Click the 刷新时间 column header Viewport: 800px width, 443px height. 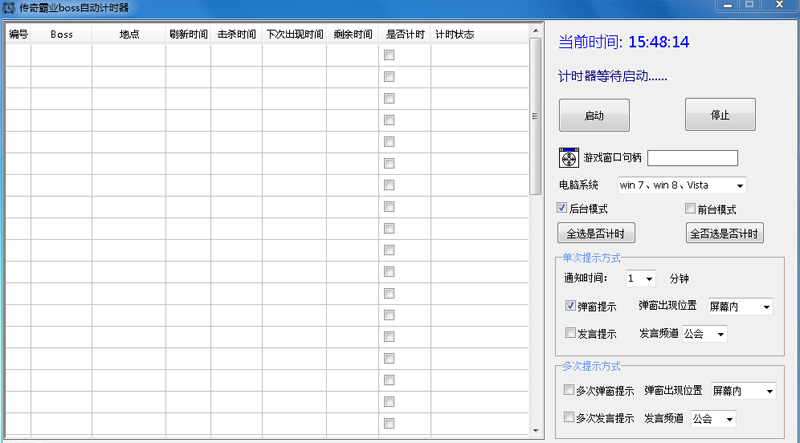pyautogui.click(x=188, y=34)
